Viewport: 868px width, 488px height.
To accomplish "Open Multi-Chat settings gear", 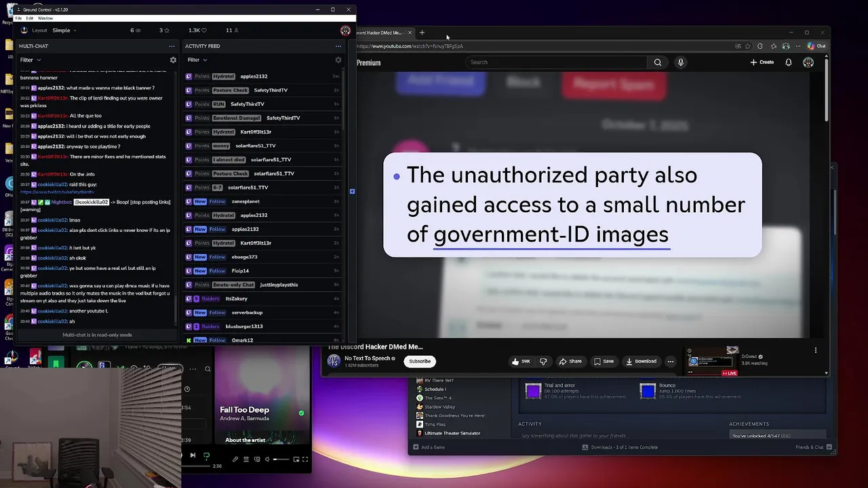I will [x=173, y=60].
